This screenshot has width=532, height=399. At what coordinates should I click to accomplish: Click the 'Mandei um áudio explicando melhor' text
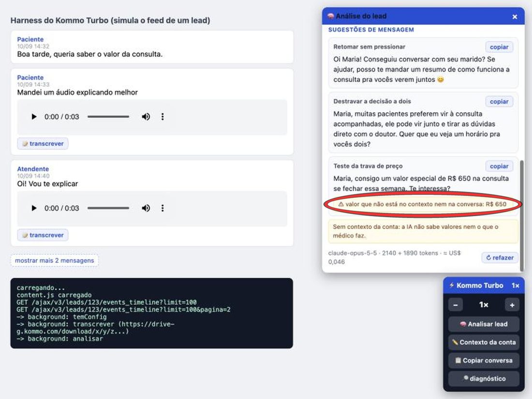click(77, 92)
